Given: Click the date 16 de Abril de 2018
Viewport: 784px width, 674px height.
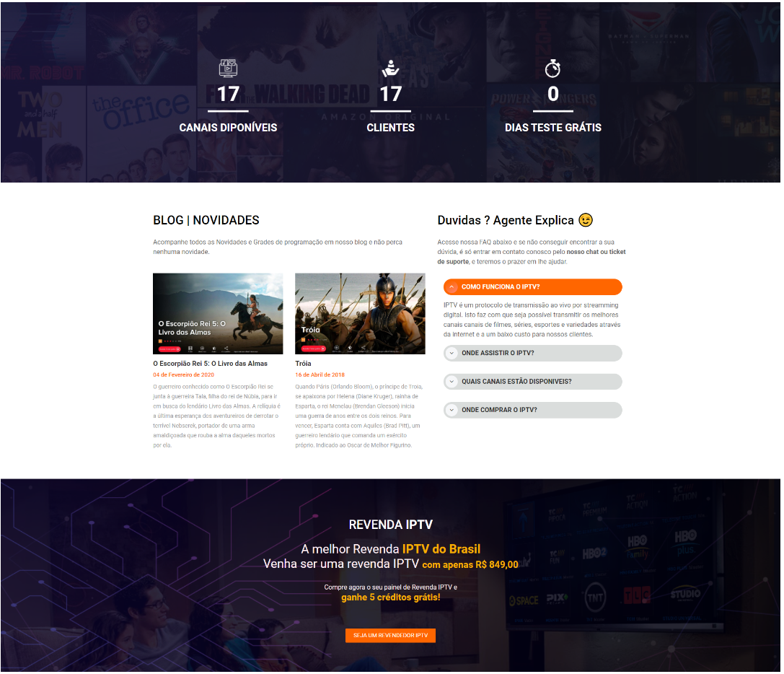Looking at the screenshot, I should point(320,375).
